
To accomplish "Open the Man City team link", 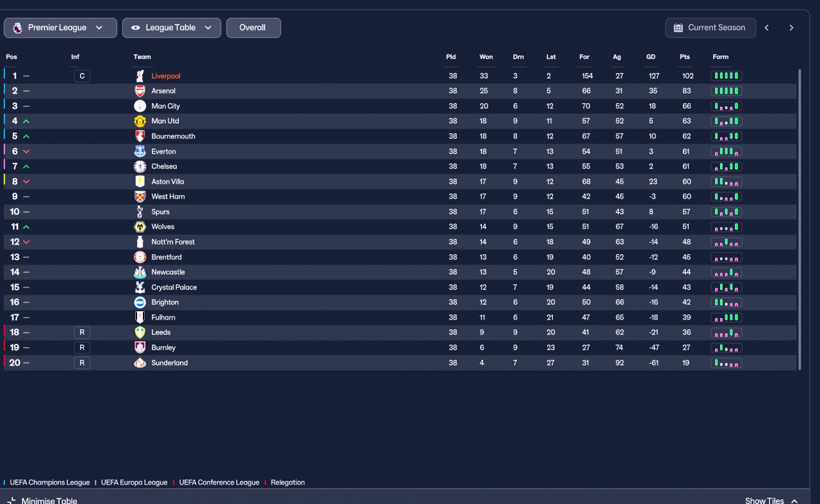I will coord(166,106).
